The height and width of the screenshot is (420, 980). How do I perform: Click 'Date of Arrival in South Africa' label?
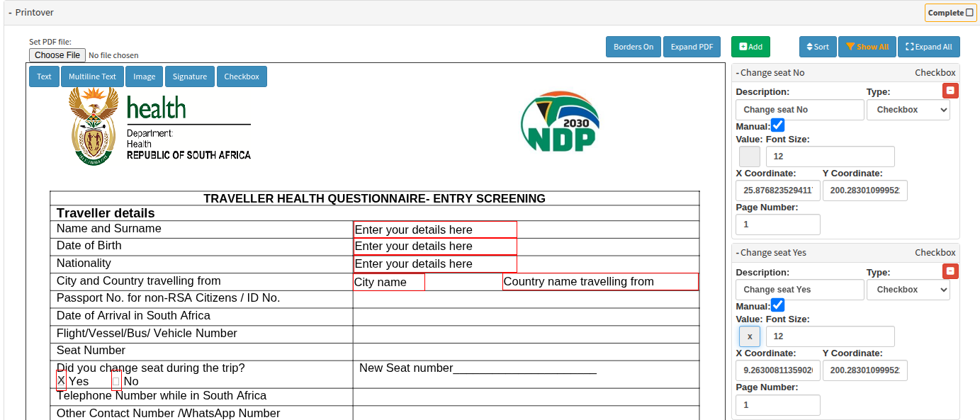(x=133, y=316)
